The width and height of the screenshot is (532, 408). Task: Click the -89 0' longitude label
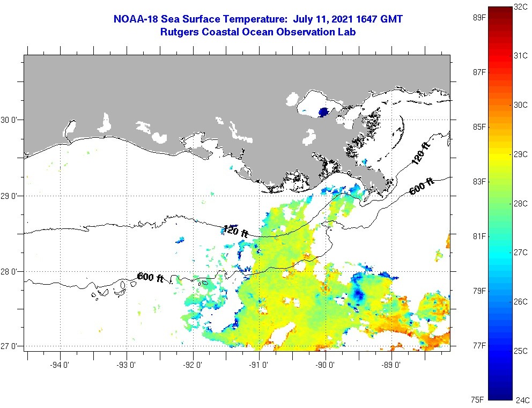[x=391, y=365]
